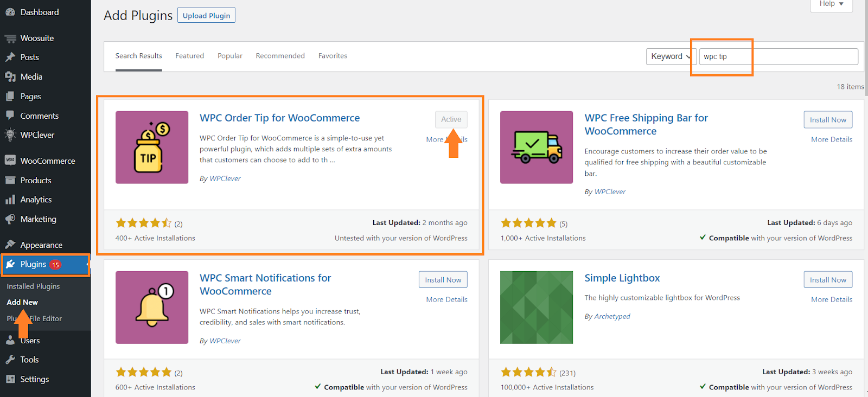
Task: Click the Pages document icon
Action: tap(10, 96)
